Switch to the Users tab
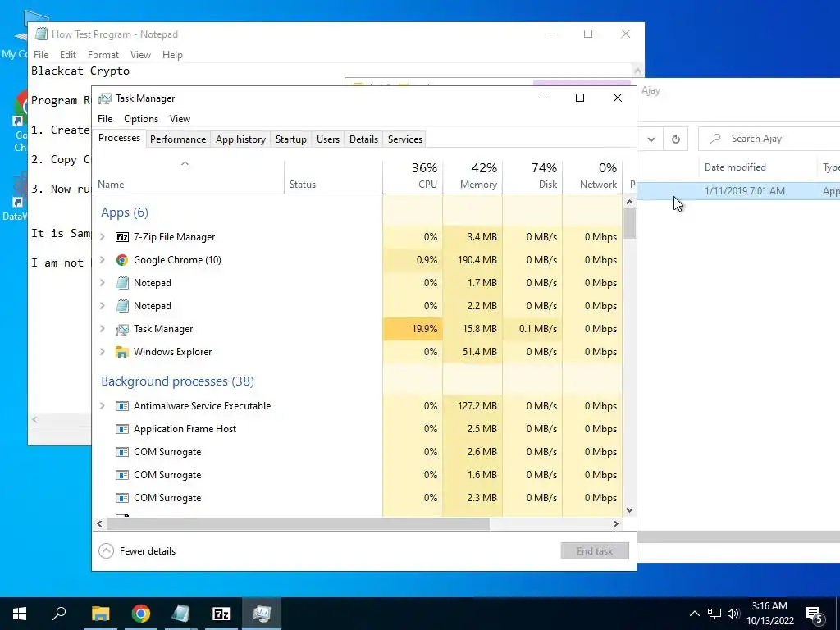 (328, 139)
